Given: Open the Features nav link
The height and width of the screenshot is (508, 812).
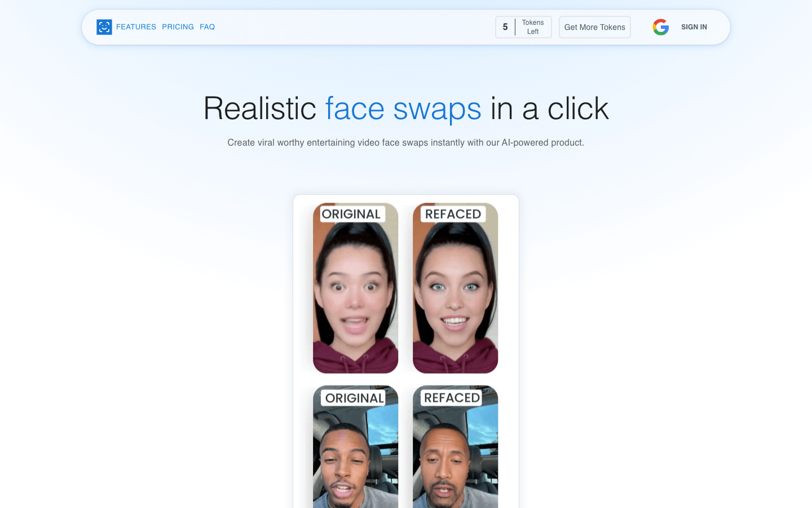Looking at the screenshot, I should pyautogui.click(x=136, y=27).
